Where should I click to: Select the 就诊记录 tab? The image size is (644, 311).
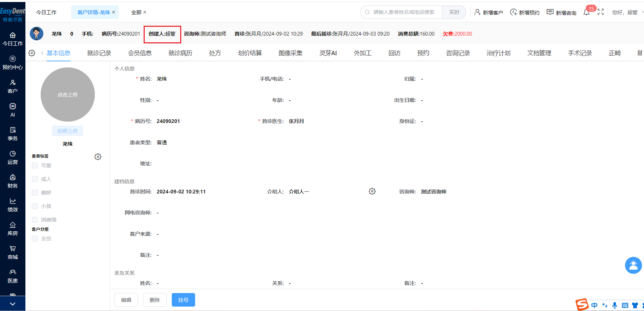[x=99, y=53]
